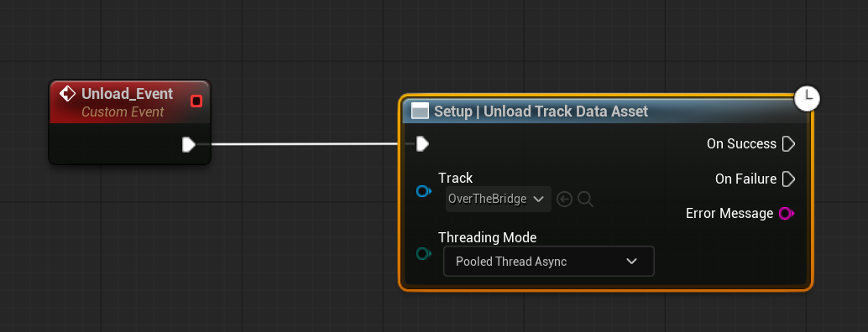Screen dimensions: 868x332
Task: Select the Setup | Unload Track Data Asset title
Action: [x=541, y=112]
